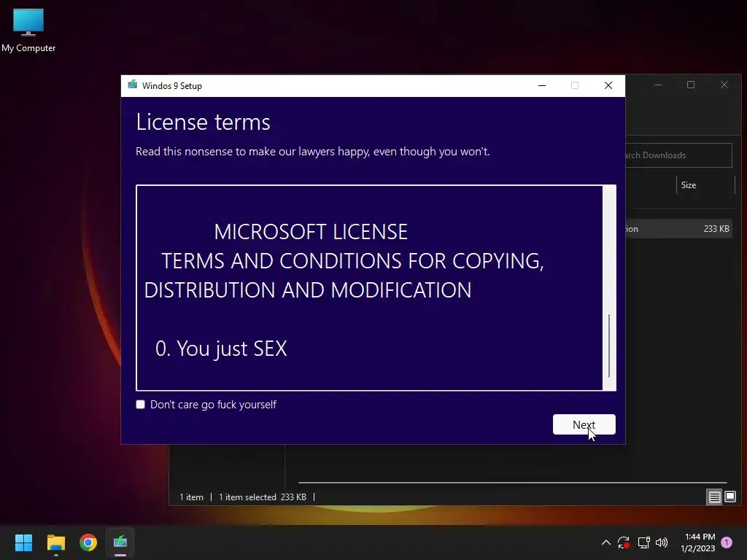The height and width of the screenshot is (560, 747).
Task: Open the clock showing 1:44 PM
Action: (698, 542)
